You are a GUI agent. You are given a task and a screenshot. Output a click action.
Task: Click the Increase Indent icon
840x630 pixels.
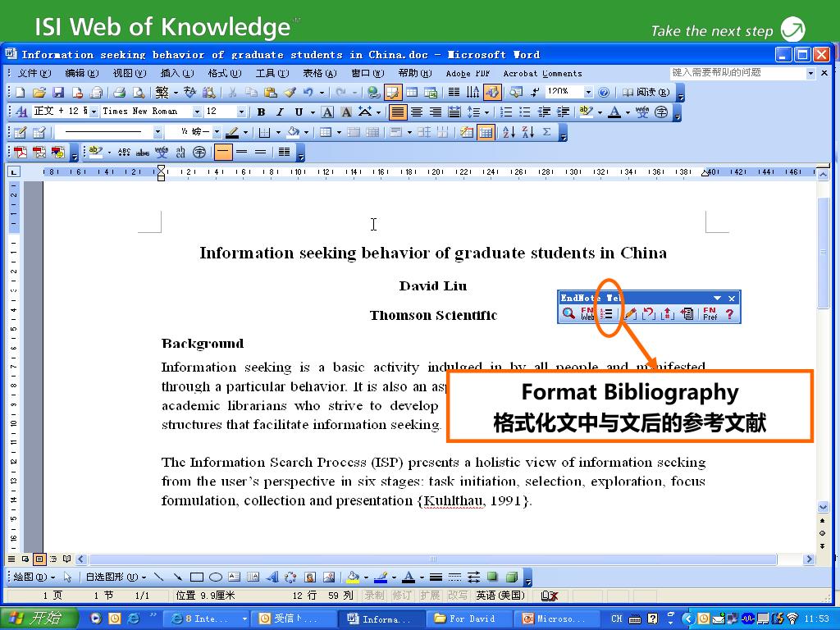point(563,112)
